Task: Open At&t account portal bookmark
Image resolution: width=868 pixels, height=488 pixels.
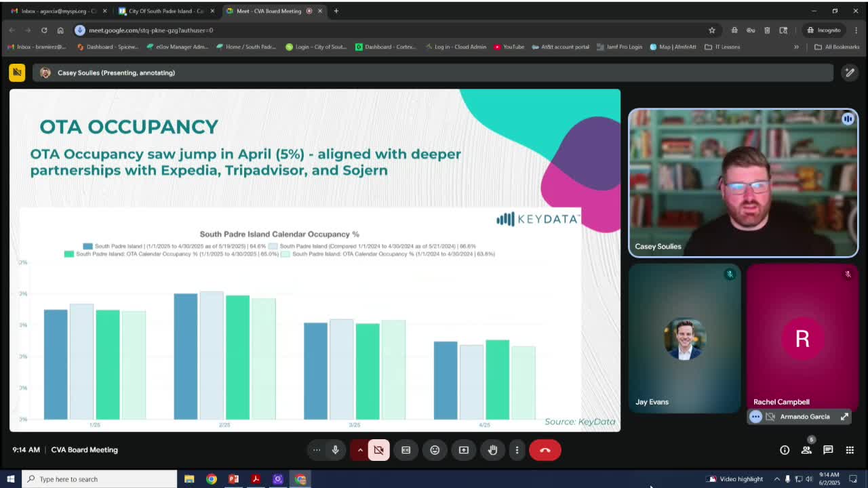Action: point(561,47)
